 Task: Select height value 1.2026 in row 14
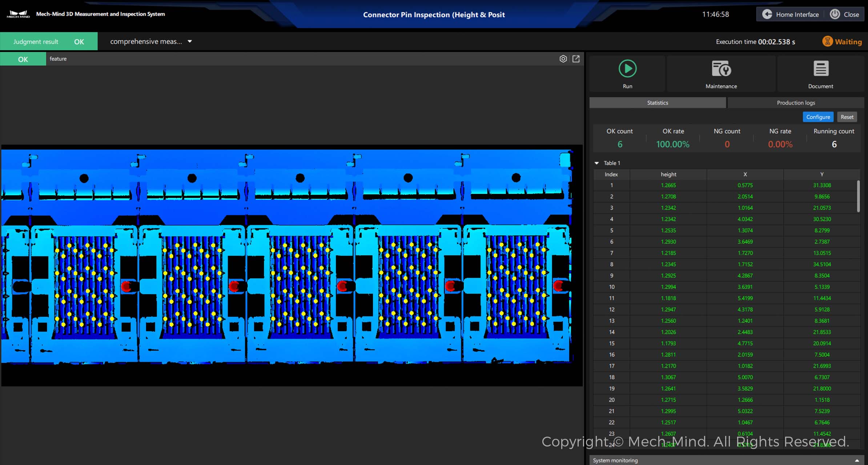coord(668,332)
